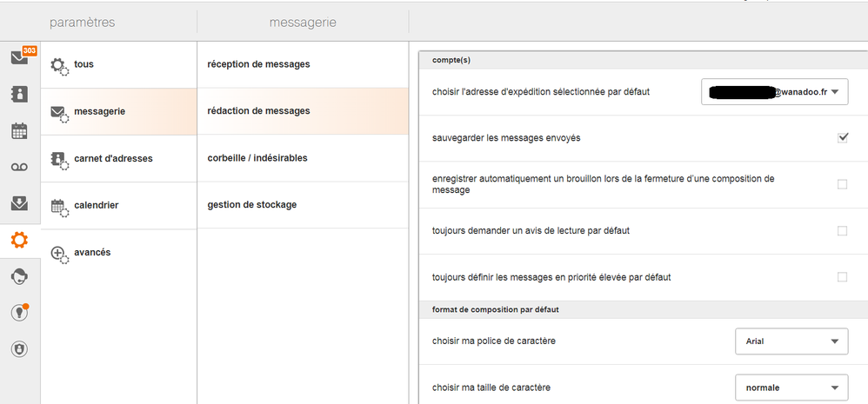Screen dimensions: 868x404
Task: Open the Arial font dropdown
Action: tap(791, 341)
